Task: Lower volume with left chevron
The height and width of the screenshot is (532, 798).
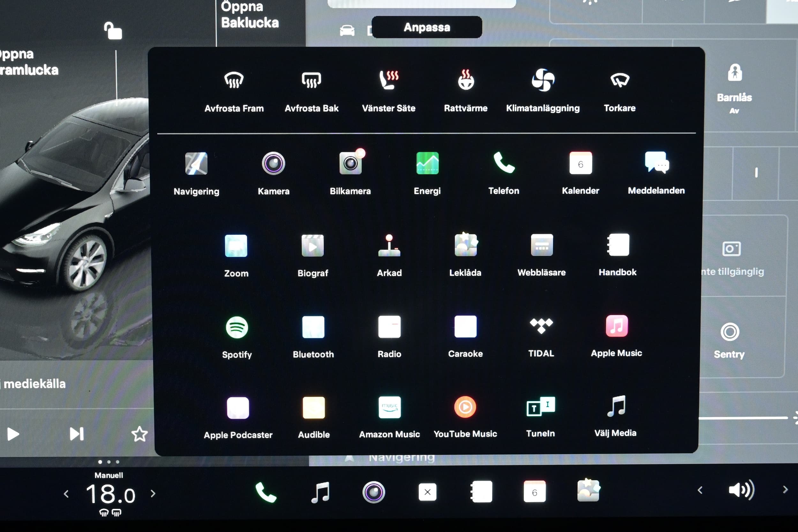Action: 700,490
